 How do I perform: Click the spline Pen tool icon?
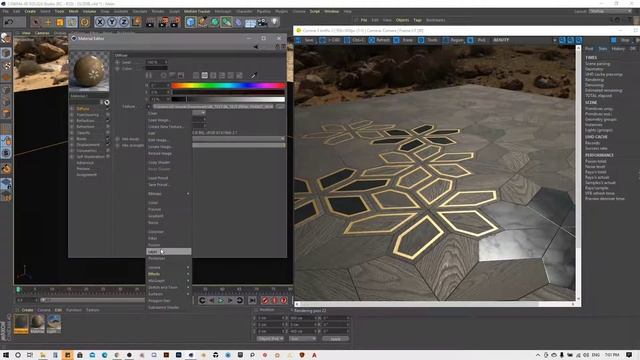(x=202, y=22)
